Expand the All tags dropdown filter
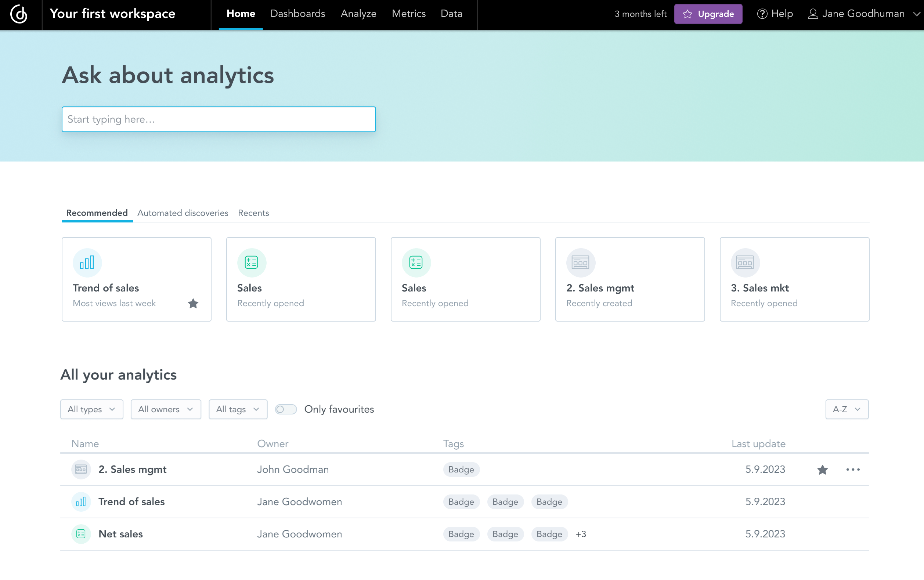The width and height of the screenshot is (924, 580). click(x=237, y=409)
